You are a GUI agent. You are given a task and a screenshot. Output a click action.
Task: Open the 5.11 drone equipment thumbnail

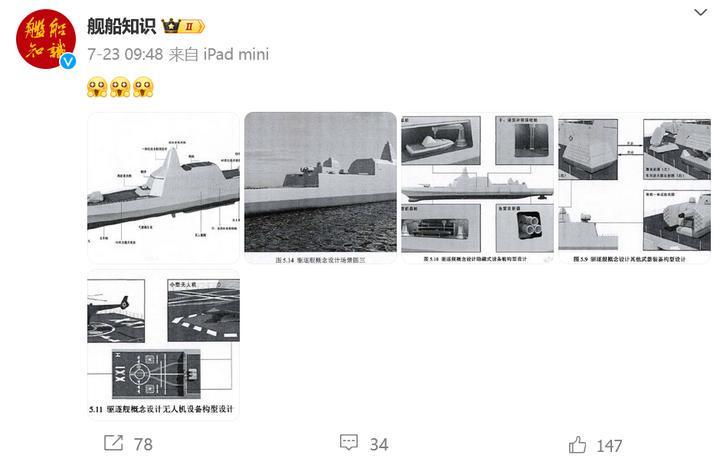pyautogui.click(x=163, y=345)
